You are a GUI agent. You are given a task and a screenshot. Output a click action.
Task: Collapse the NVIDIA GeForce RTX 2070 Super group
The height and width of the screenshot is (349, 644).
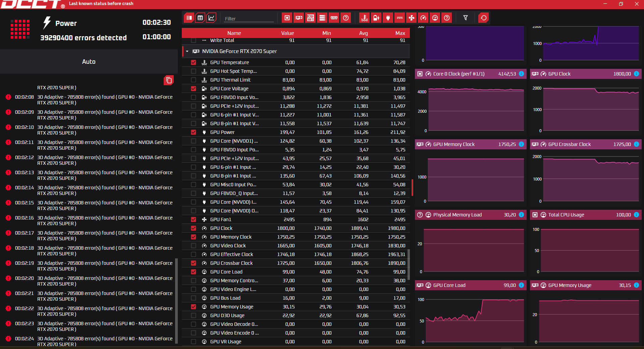187,51
